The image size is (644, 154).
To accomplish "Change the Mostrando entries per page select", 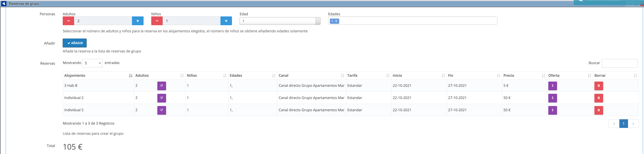I will [92, 63].
